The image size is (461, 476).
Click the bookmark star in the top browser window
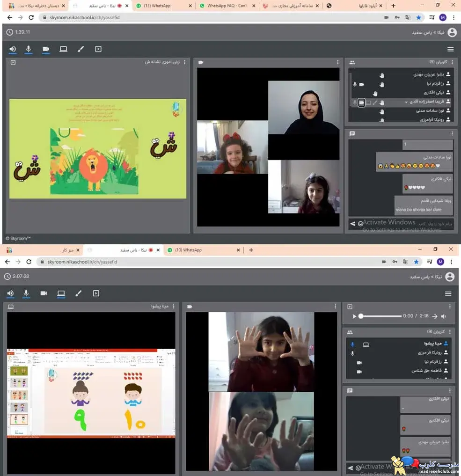point(418,18)
